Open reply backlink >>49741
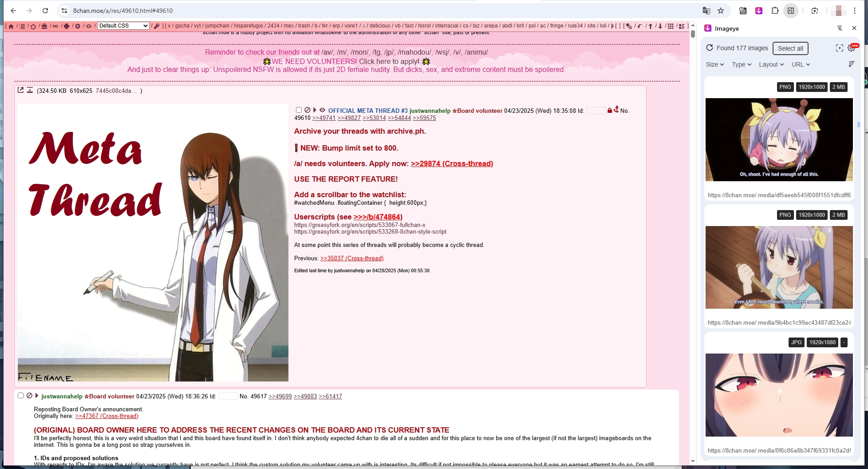Viewport: 868px width, 469px height. click(324, 118)
